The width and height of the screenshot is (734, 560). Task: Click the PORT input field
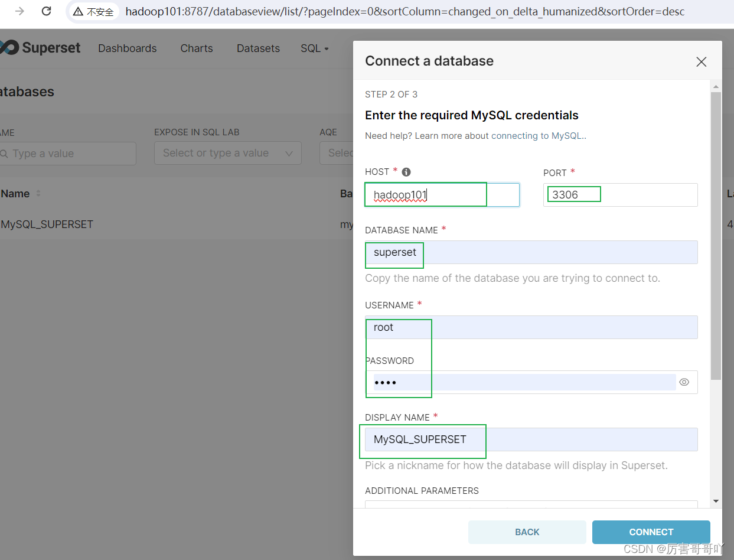(621, 195)
